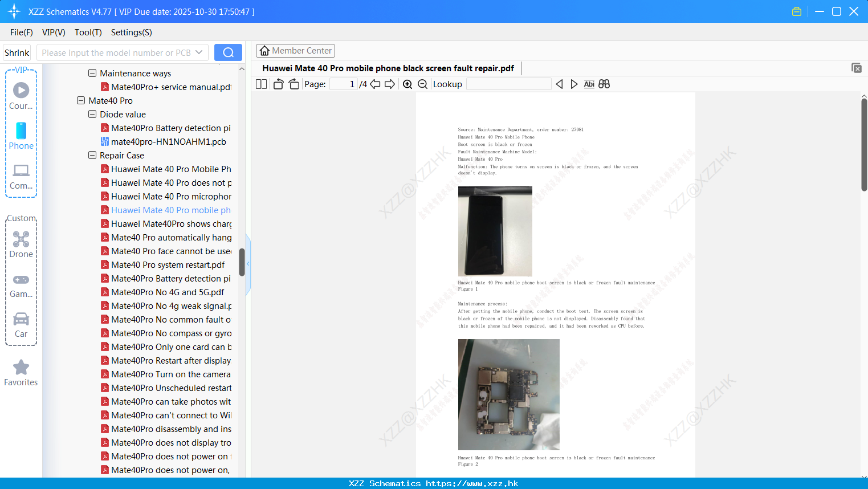Click the Shrink button
The image size is (868, 489).
(x=17, y=52)
